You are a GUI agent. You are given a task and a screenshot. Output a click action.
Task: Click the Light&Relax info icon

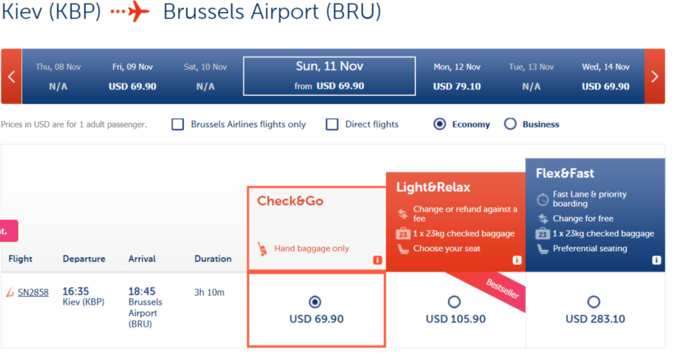pos(517,260)
